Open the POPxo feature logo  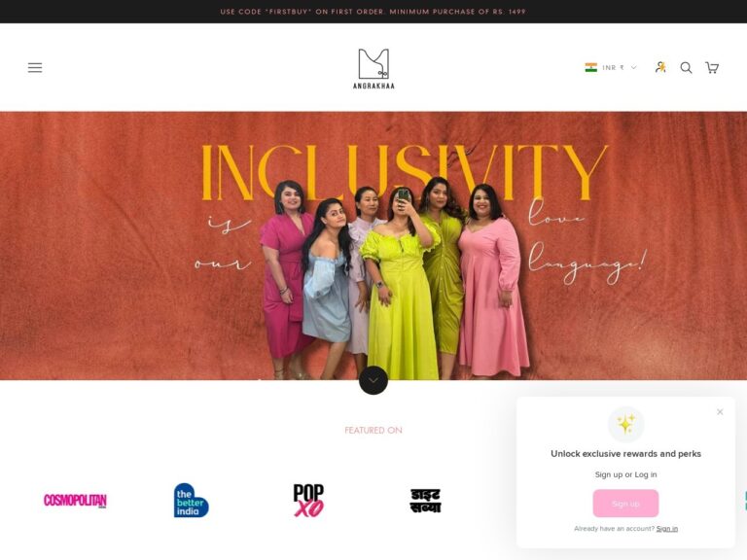click(308, 501)
